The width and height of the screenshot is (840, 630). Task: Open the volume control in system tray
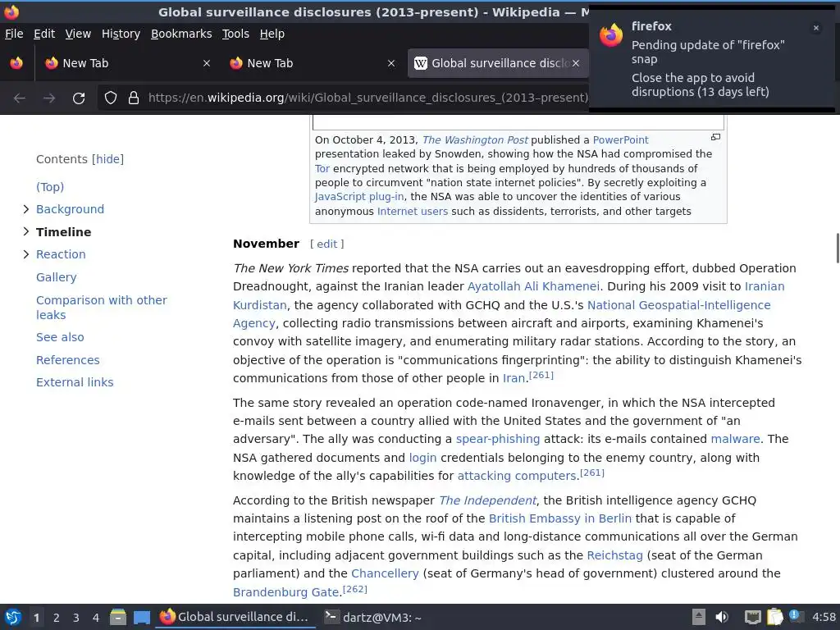(x=722, y=617)
